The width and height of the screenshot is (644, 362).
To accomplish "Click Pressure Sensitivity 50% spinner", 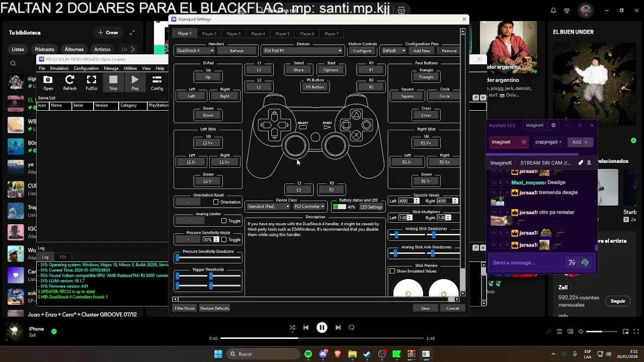I will tap(210, 239).
